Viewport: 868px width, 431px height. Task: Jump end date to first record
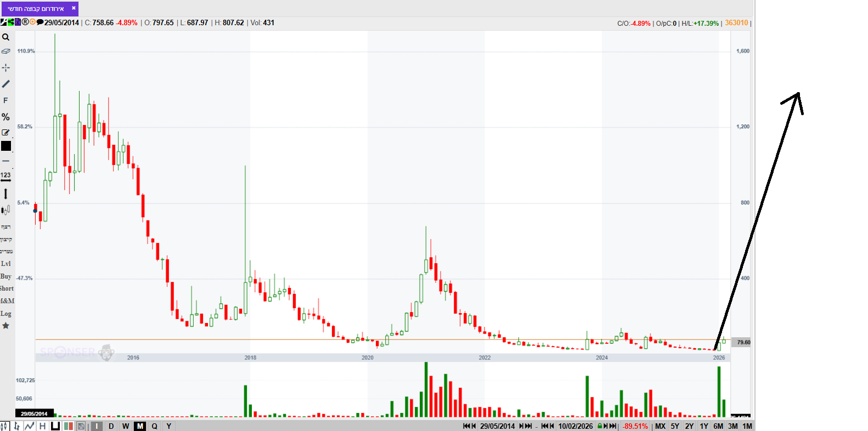click(545, 426)
